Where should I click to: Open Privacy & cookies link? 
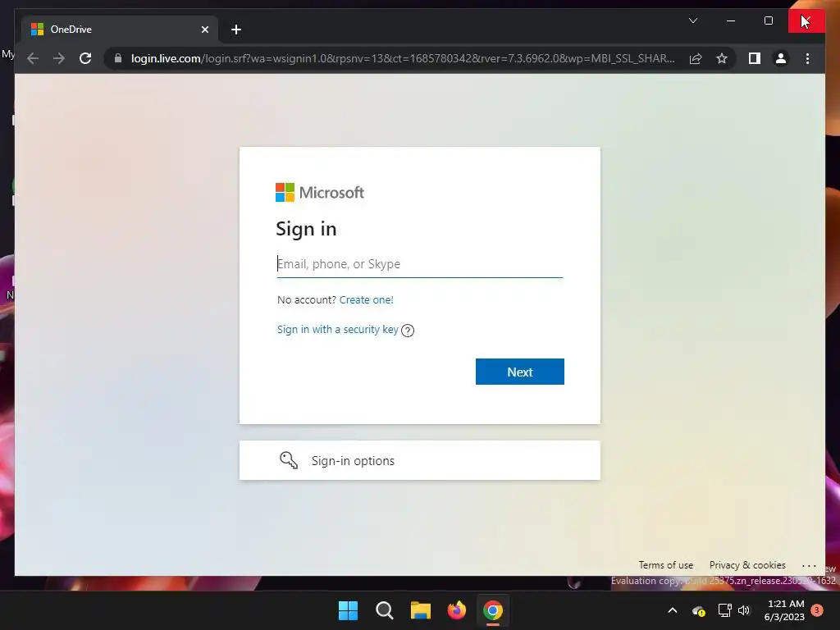(747, 565)
